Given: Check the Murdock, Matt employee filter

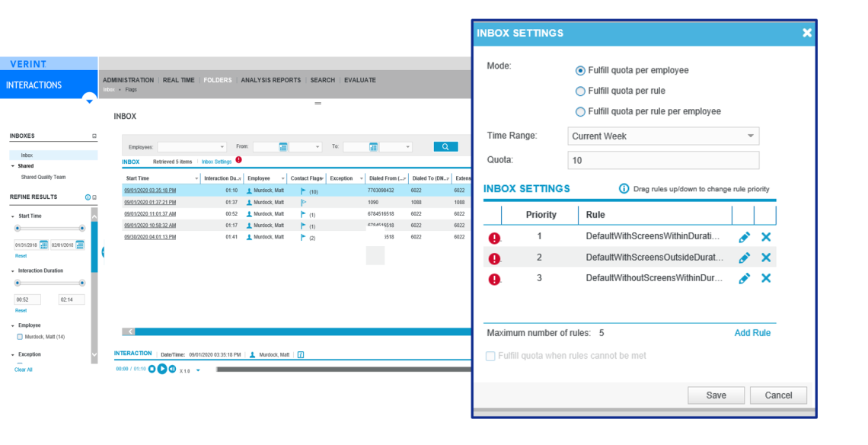Looking at the screenshot, I should click(x=20, y=336).
